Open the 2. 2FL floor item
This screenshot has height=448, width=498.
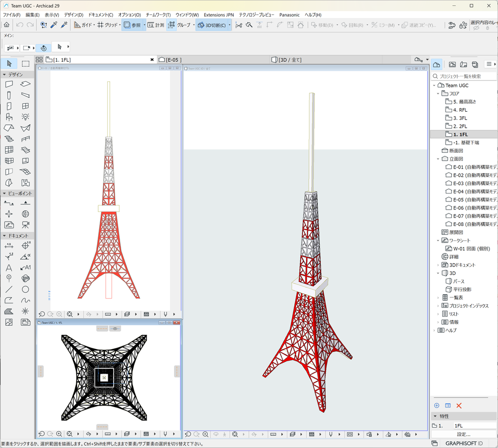click(457, 126)
